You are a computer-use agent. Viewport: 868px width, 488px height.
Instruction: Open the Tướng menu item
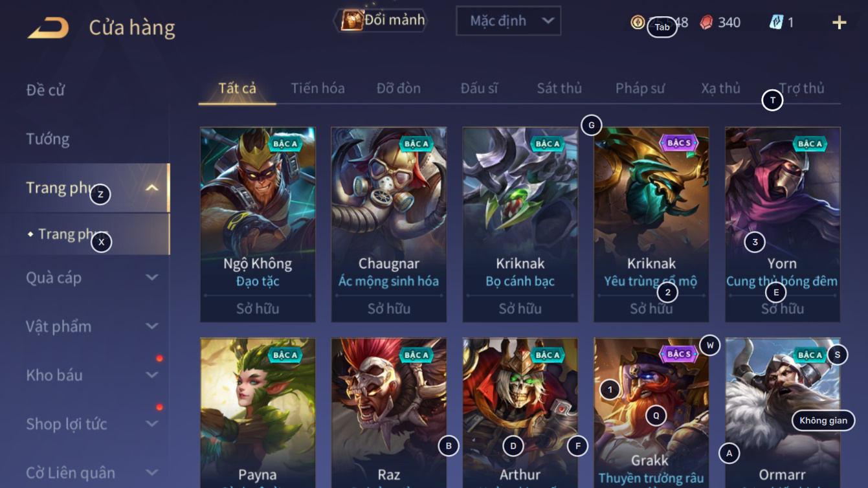(x=48, y=139)
